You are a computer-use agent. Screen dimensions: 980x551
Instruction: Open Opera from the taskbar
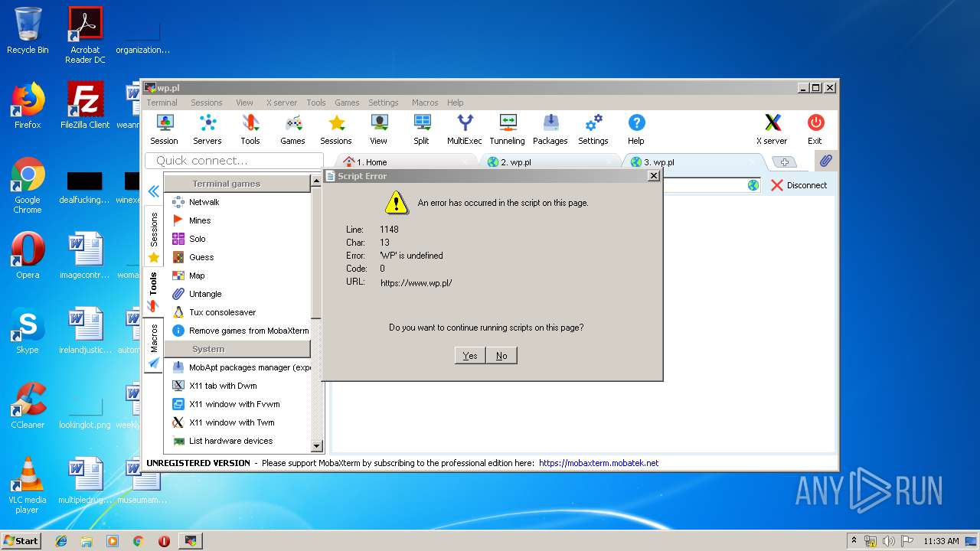pos(164,540)
